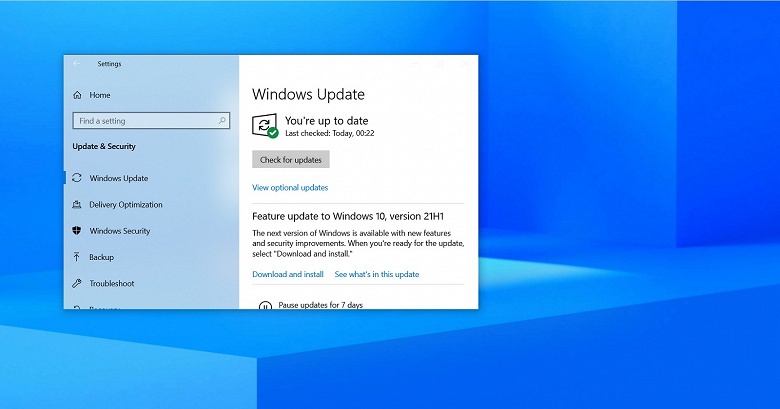Click the Delivery Optimization icon
Viewport: 780px width, 409px height.
click(x=77, y=204)
